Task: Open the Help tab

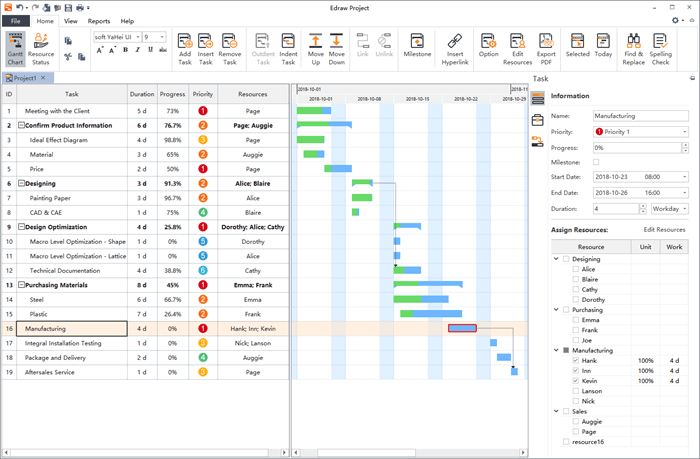Action: [127, 21]
